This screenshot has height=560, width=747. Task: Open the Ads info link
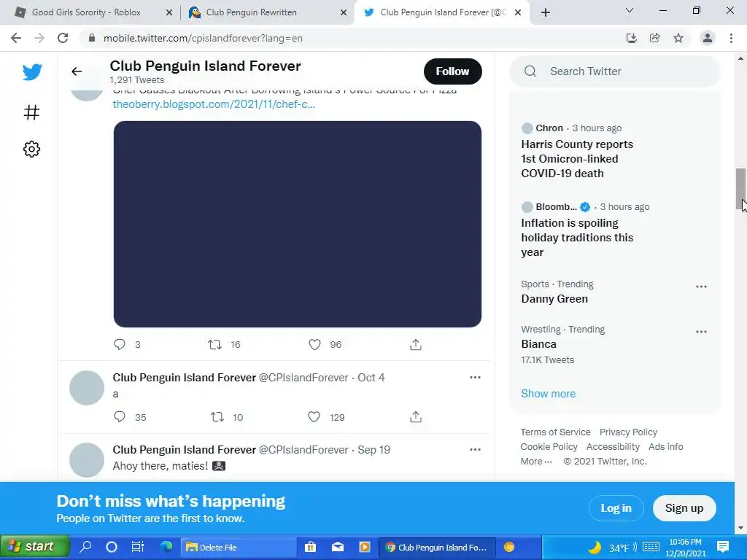click(x=666, y=447)
